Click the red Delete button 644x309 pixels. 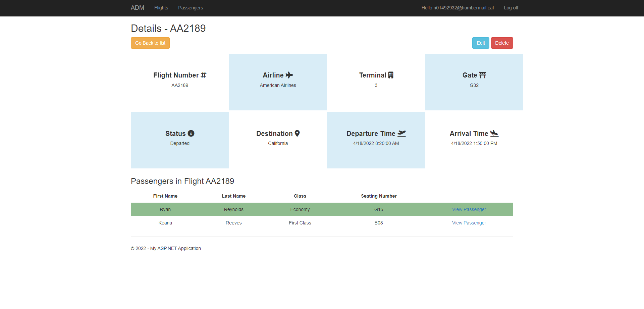[502, 43]
